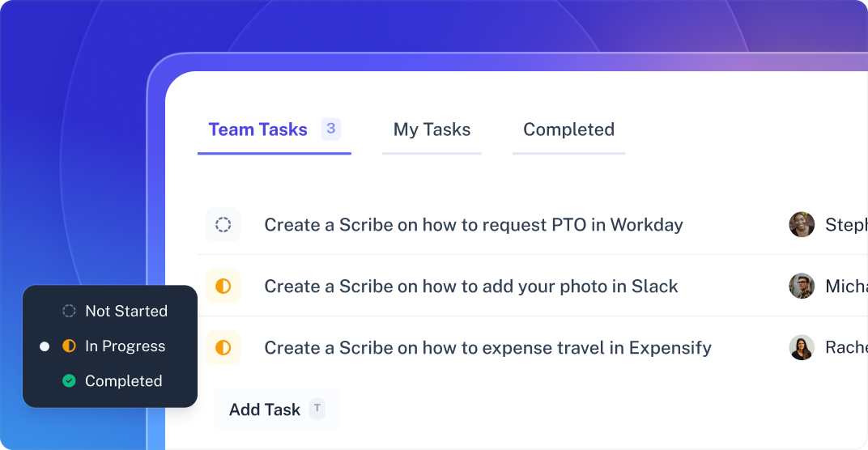Switch to the Completed tab
The width and height of the screenshot is (868, 450).
(x=569, y=129)
